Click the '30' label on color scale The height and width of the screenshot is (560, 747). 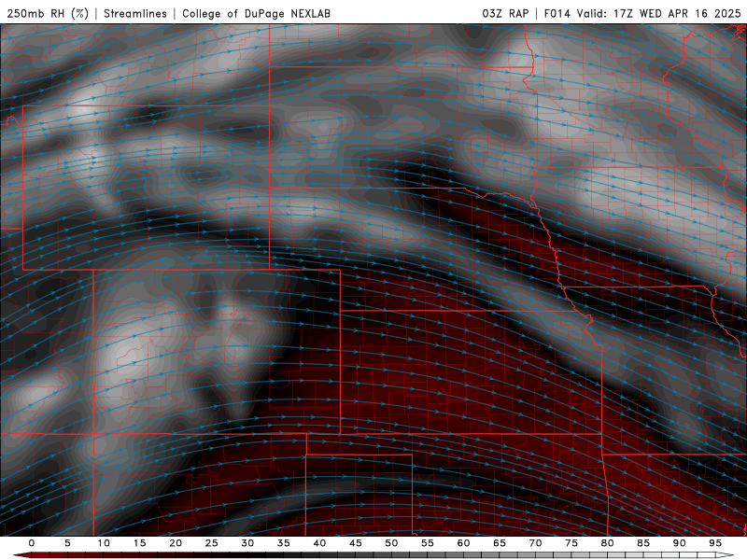[247, 543]
